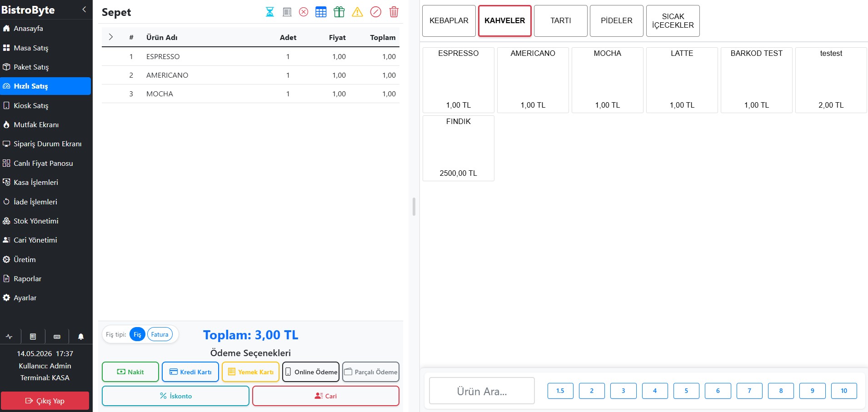Open Raporlar menu item
Viewport: 868px width, 412px height.
point(45,278)
